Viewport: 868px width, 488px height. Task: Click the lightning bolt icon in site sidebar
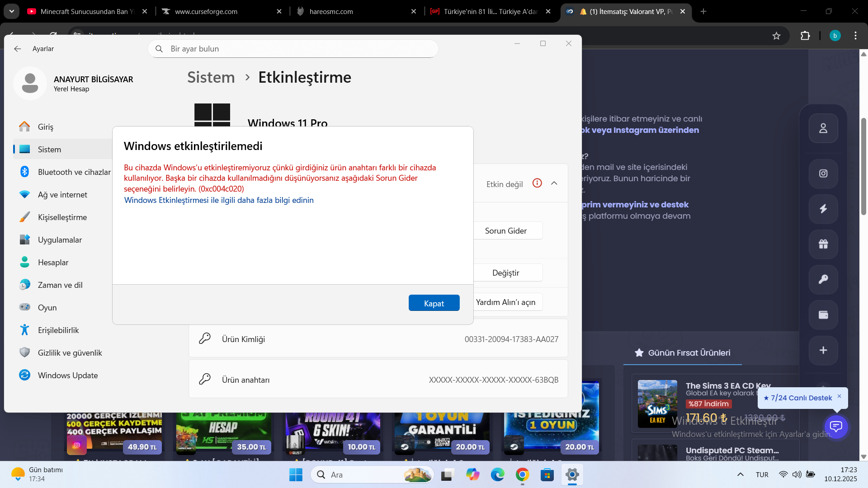coord(823,209)
